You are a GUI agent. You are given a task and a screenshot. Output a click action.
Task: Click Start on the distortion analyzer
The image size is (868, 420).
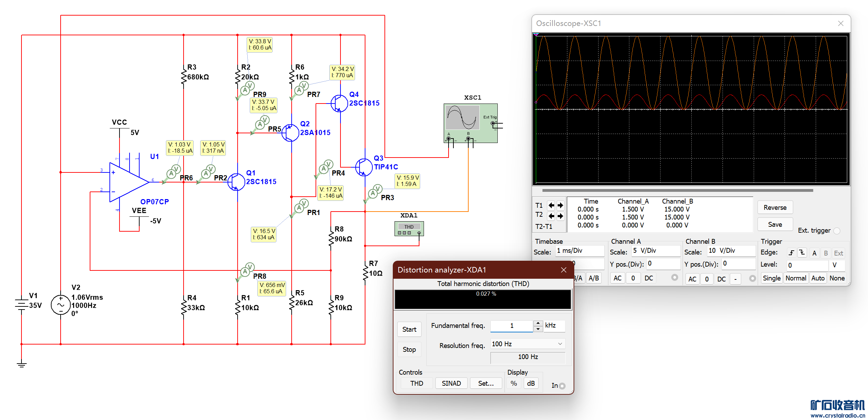tap(409, 329)
